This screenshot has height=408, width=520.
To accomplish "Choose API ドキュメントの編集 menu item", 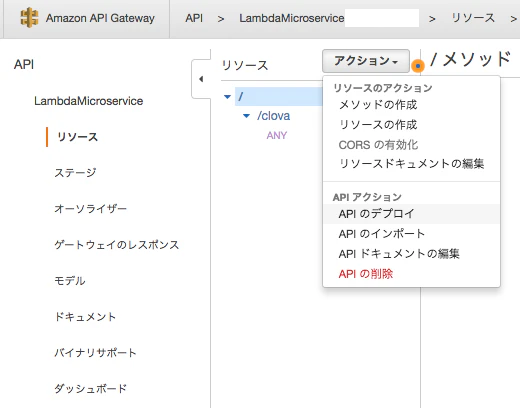I will pos(399,254).
